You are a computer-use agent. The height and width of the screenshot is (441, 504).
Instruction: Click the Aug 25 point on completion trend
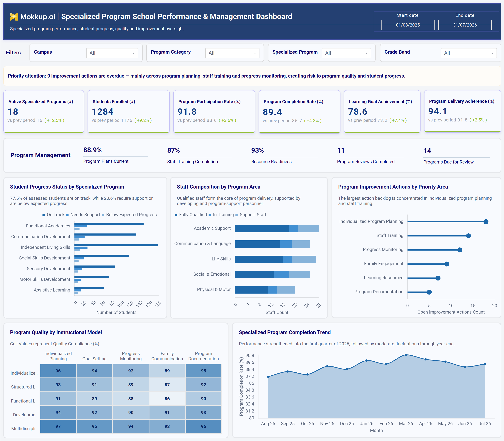pos(268,377)
